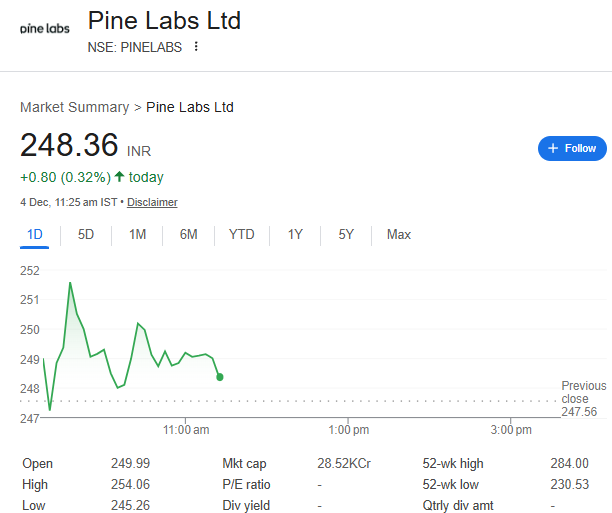The width and height of the screenshot is (612, 513).
Task: Show the Max range chart
Action: pyautogui.click(x=398, y=235)
